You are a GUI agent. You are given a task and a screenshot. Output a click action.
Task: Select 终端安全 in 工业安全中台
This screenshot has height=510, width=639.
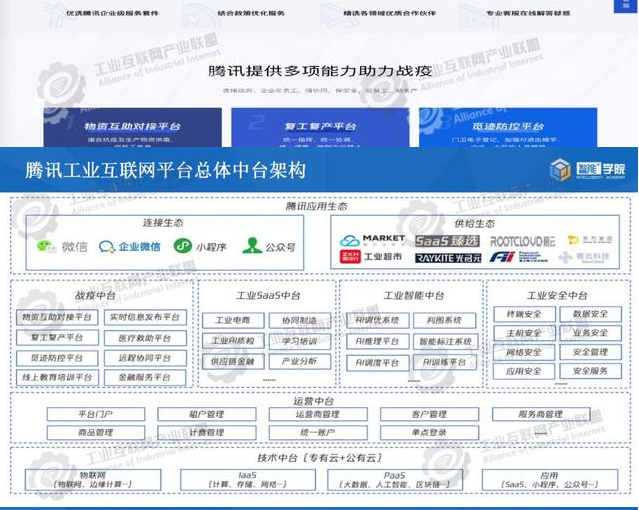coord(524,314)
